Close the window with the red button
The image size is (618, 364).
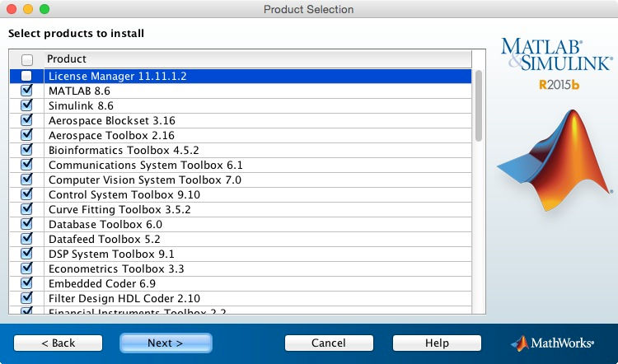point(12,9)
